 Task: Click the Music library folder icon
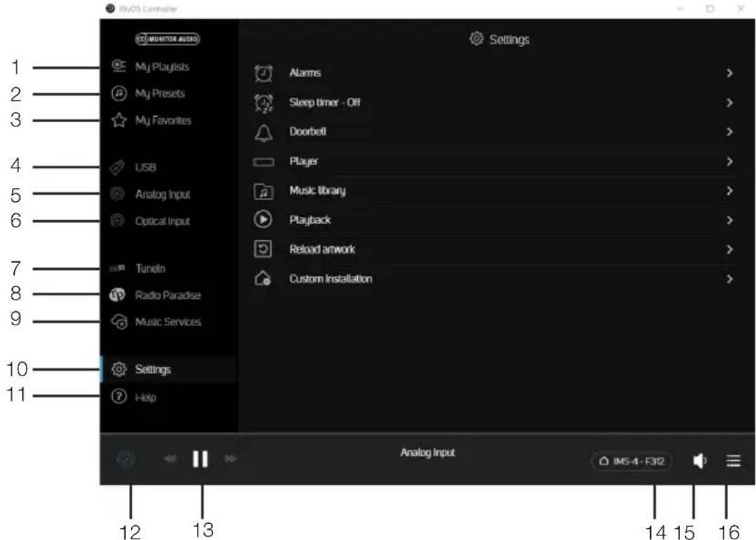tap(263, 192)
